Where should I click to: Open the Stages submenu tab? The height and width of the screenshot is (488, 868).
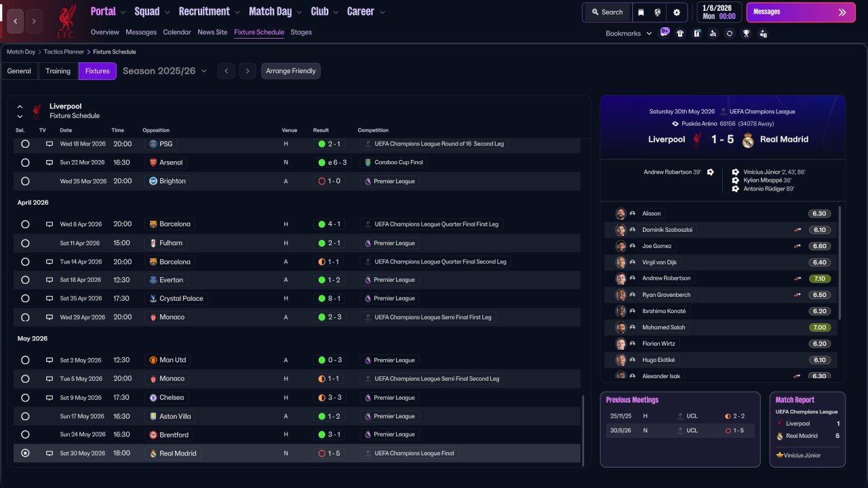point(301,32)
